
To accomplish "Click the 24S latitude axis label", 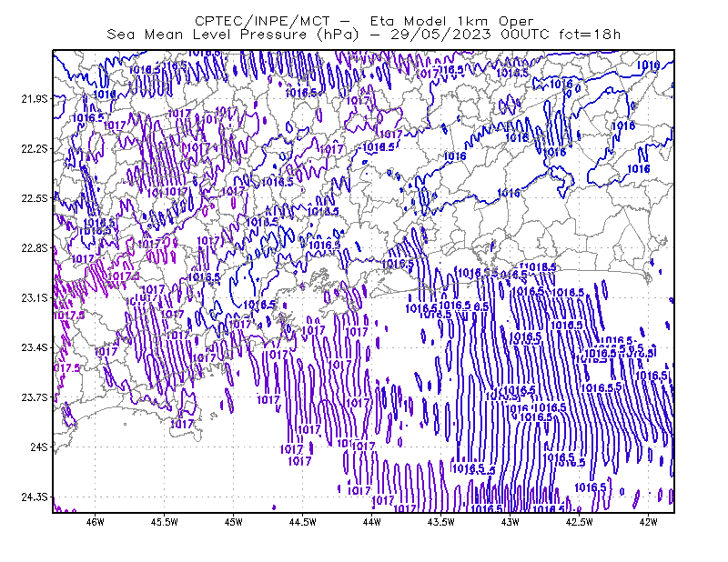I will [x=39, y=447].
